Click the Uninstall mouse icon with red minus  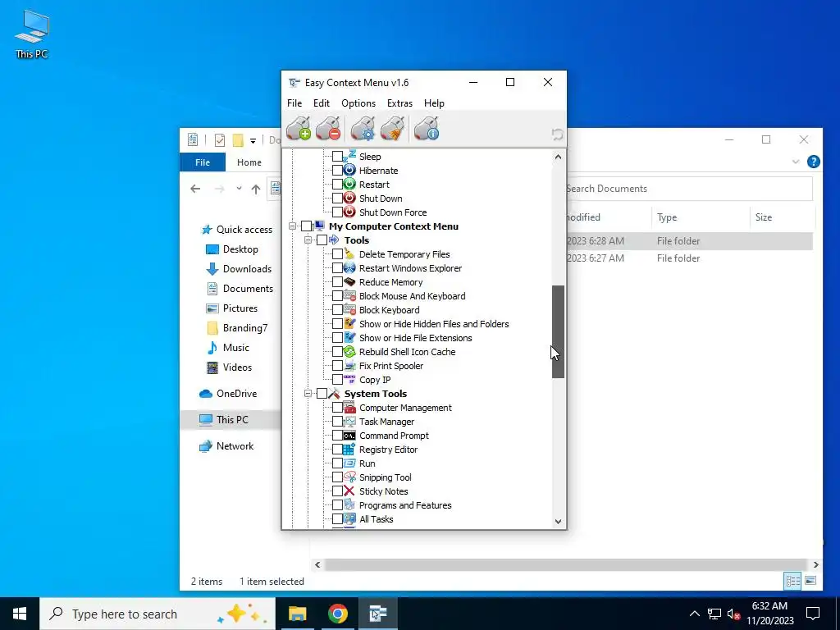tap(328, 129)
